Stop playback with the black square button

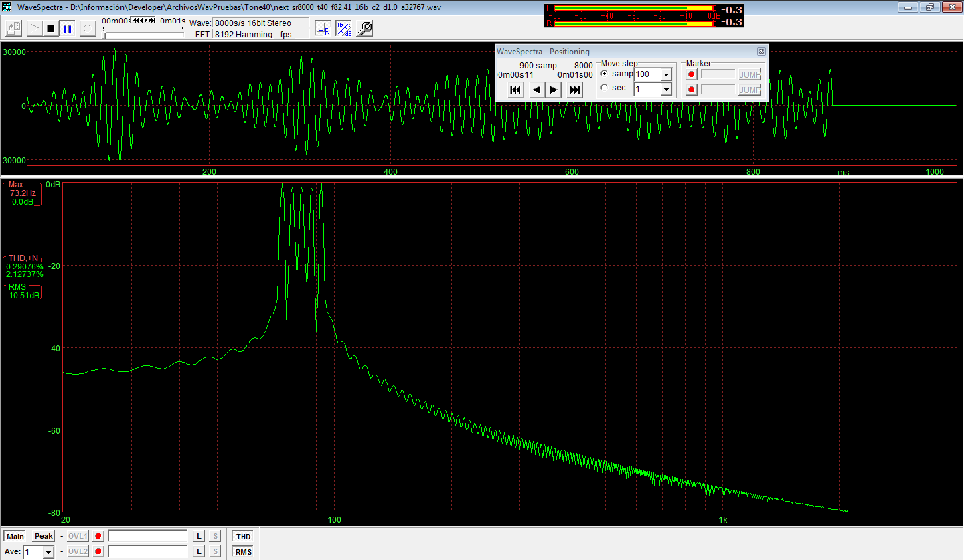pyautogui.click(x=50, y=28)
